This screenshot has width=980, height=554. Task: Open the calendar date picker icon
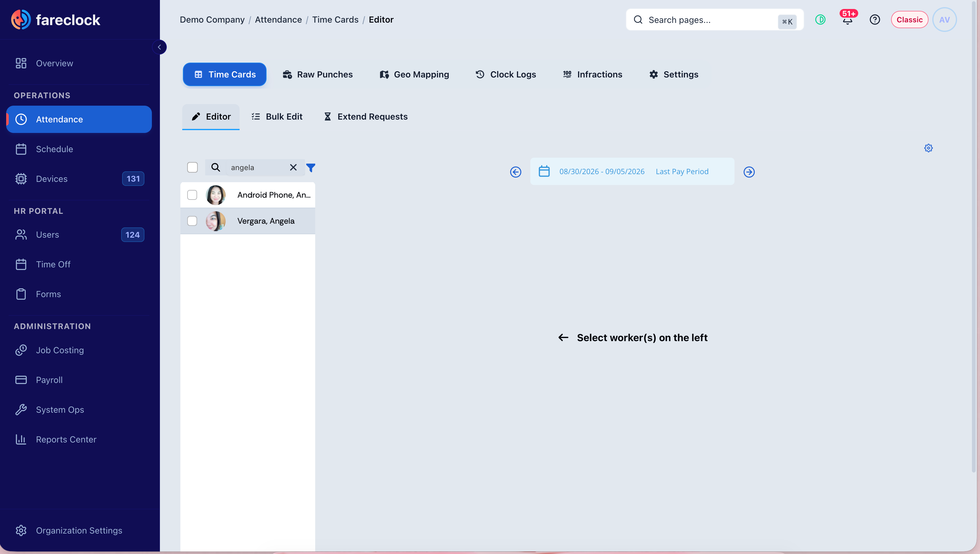pyautogui.click(x=544, y=171)
